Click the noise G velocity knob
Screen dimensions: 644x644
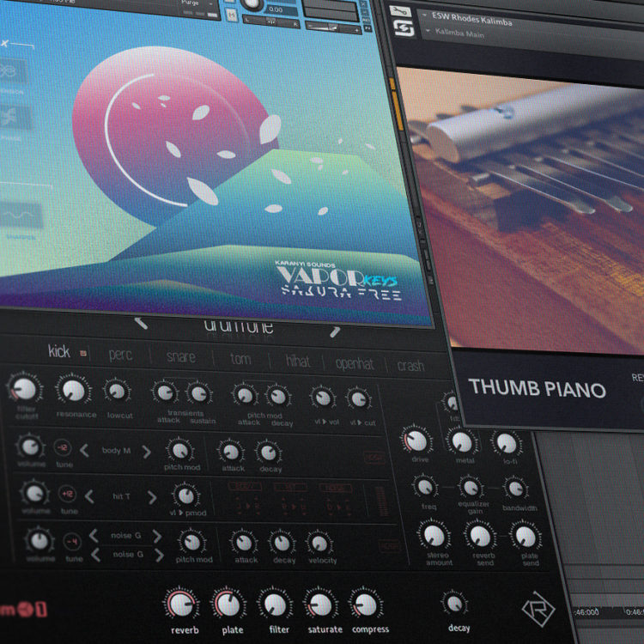point(319,544)
